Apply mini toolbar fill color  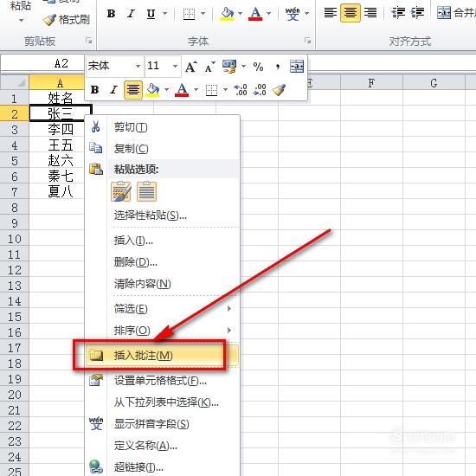tap(152, 89)
